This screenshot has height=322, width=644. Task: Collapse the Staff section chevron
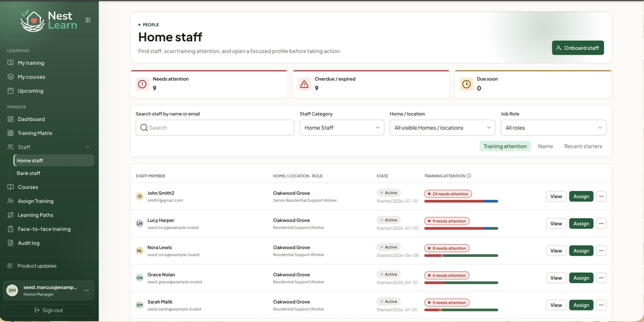coord(88,147)
